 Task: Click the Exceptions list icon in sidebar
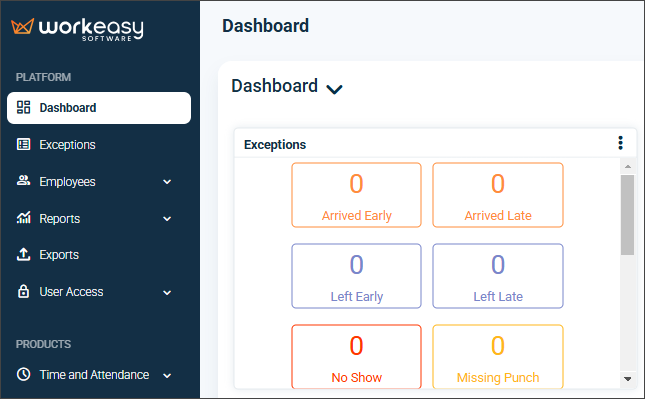pos(23,144)
